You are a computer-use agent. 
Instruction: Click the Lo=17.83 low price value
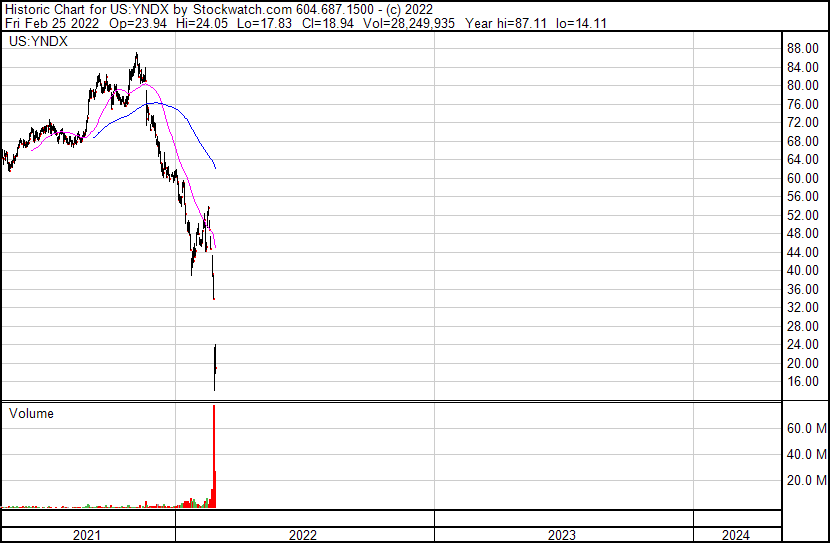point(264,23)
